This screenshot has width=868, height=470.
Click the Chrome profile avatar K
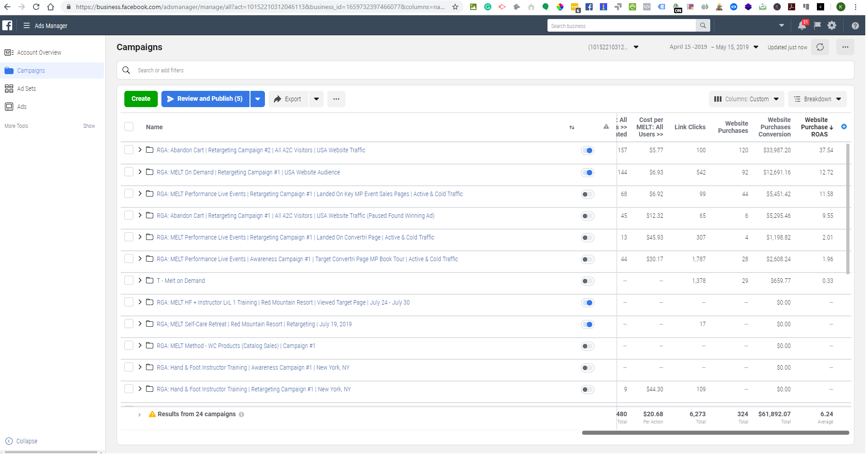[x=840, y=7]
